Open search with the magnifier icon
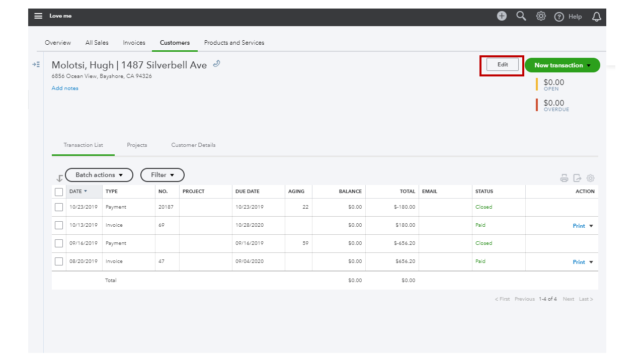This screenshot has width=644, height=362. (521, 16)
